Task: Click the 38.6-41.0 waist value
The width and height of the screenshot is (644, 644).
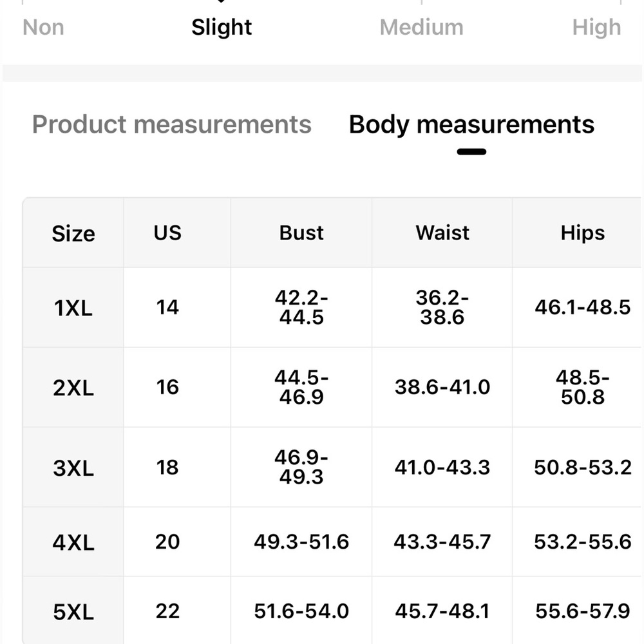Action: [x=442, y=387]
